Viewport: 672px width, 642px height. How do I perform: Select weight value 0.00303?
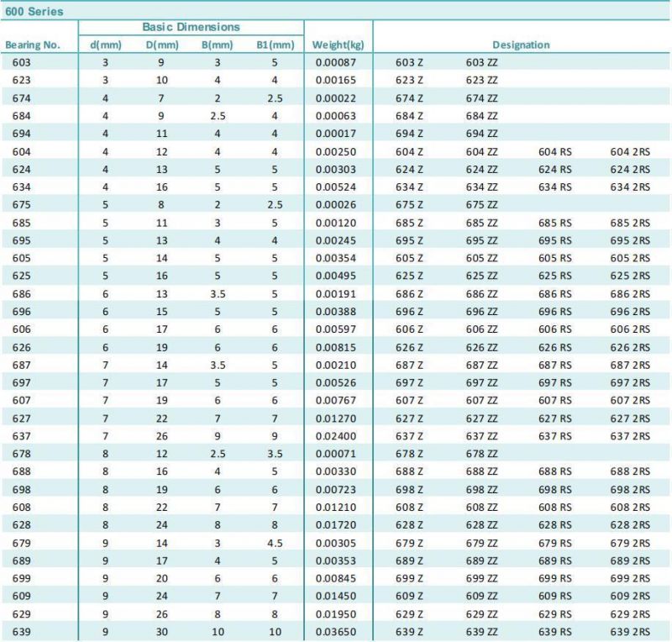(336, 170)
